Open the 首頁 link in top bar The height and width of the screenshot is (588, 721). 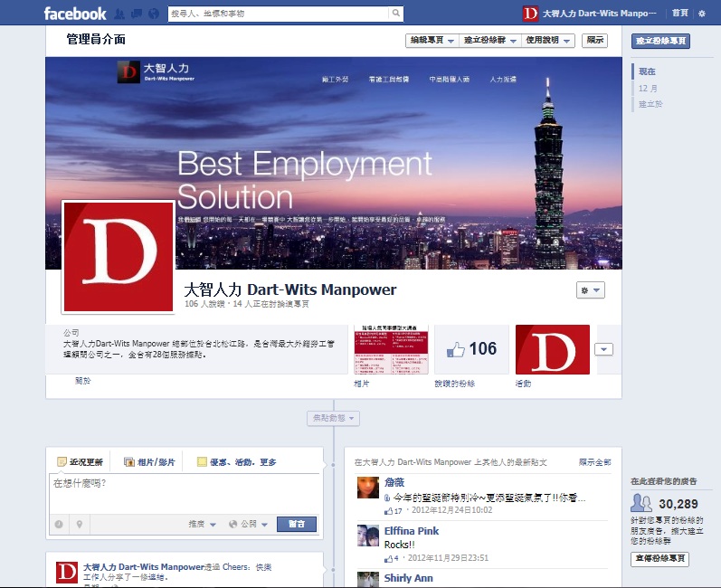pyautogui.click(x=679, y=14)
